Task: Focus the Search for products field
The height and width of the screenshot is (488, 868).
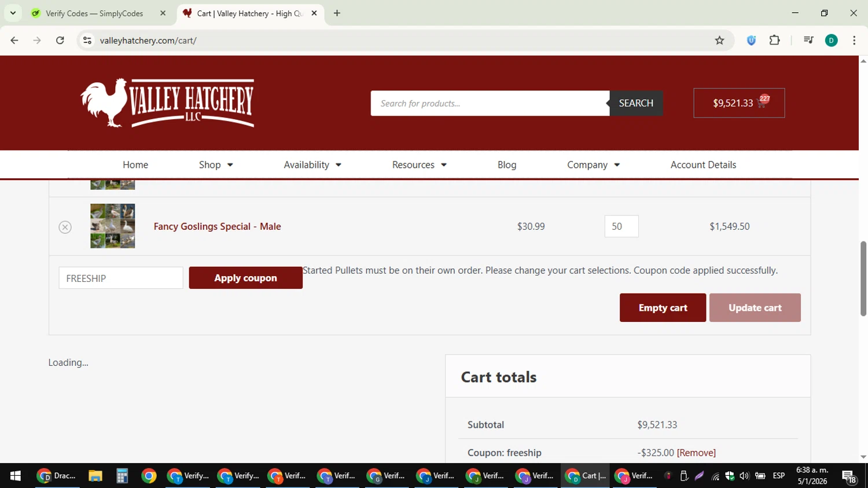Action: click(490, 103)
